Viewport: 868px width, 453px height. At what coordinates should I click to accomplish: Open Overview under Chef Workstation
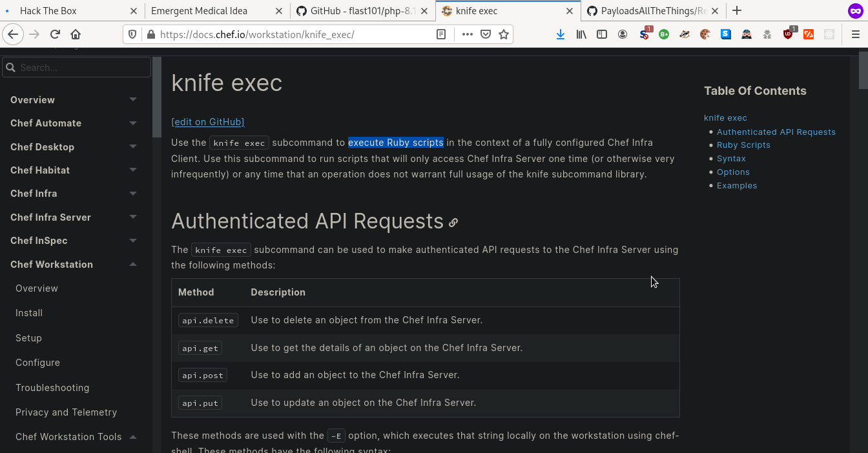tap(37, 288)
